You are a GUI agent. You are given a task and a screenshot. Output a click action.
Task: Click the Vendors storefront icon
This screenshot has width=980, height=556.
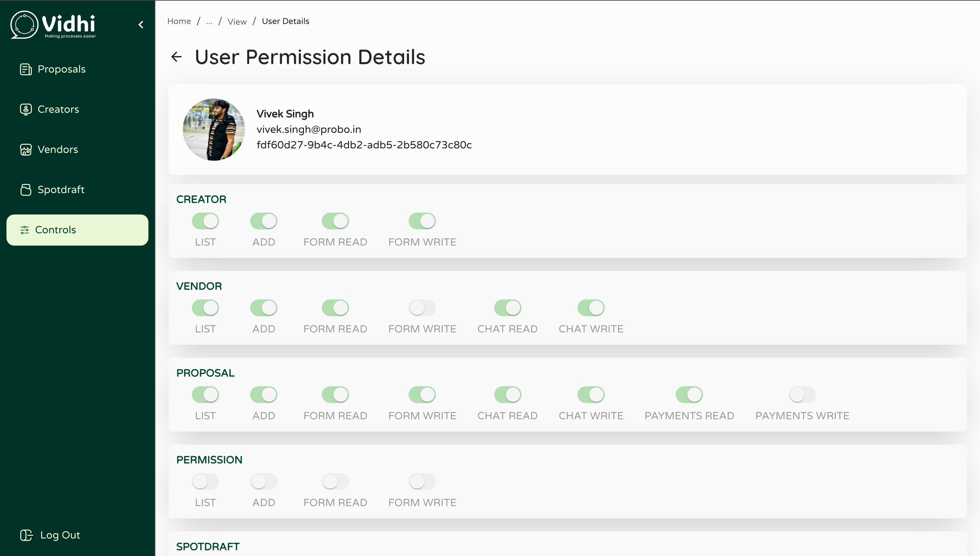pyautogui.click(x=26, y=149)
